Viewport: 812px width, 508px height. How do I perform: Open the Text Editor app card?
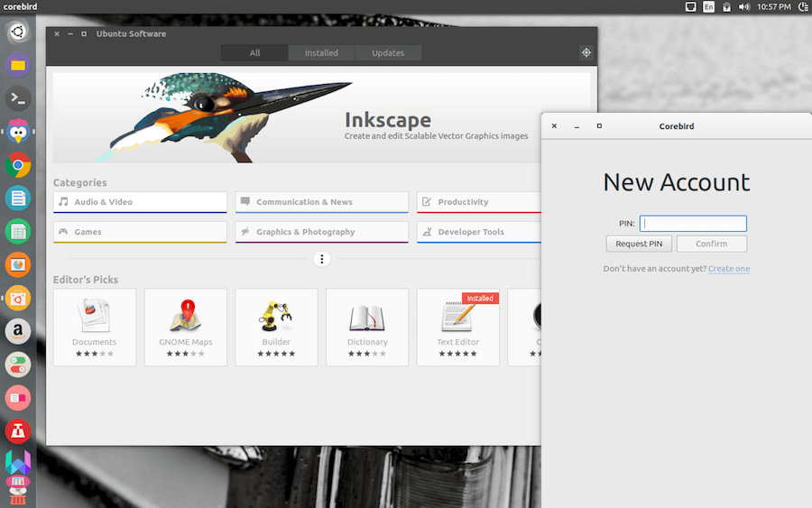pos(457,328)
